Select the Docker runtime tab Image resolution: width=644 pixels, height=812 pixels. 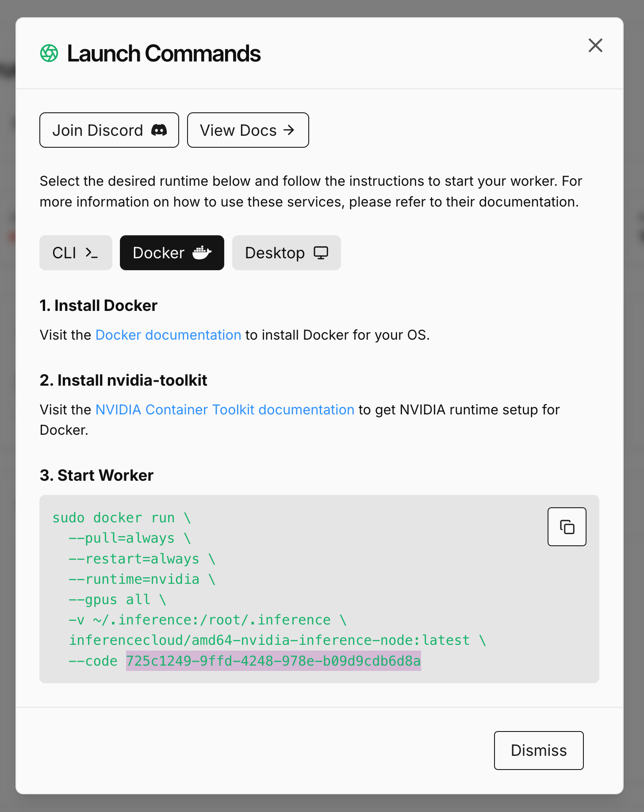tap(172, 253)
